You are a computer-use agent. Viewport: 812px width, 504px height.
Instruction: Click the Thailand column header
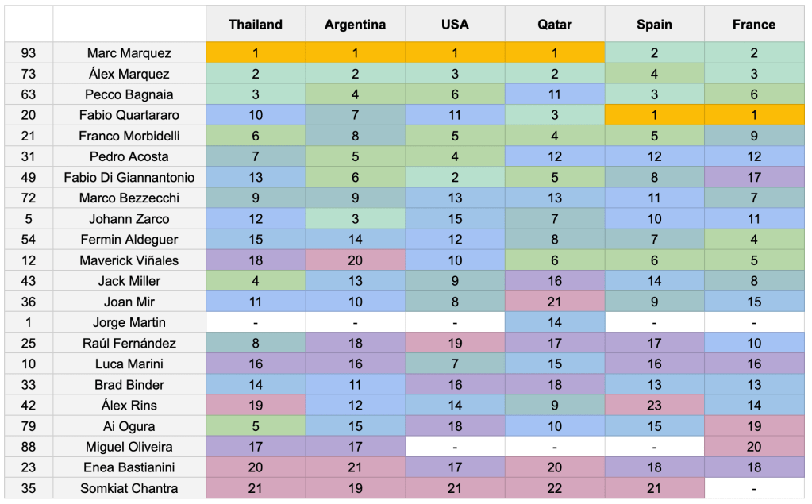point(256,25)
